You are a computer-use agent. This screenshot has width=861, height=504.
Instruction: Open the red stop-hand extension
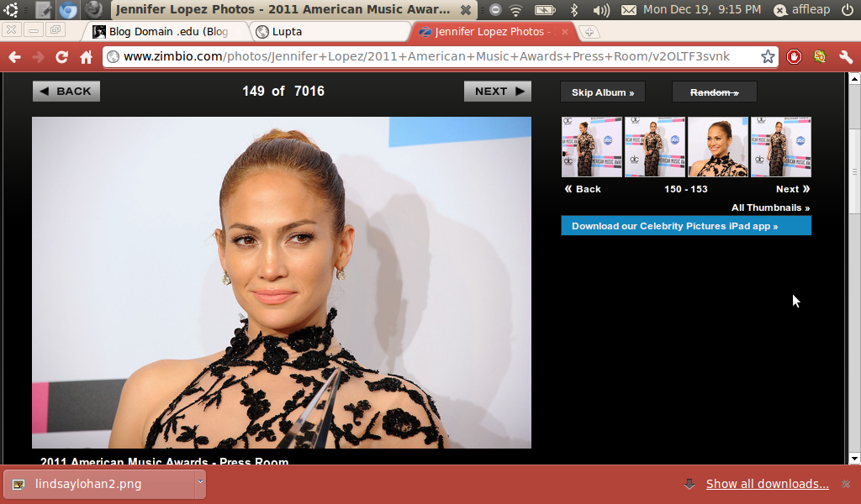point(794,56)
